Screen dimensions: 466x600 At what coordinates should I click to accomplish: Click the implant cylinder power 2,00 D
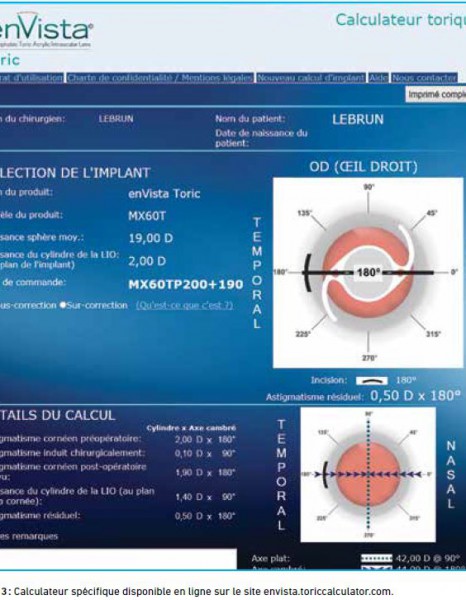(147, 261)
